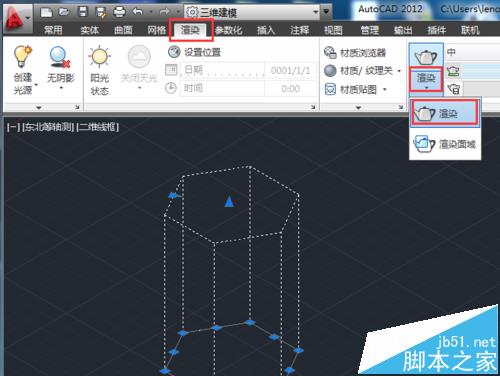Click the render output file teapot icon
This screenshot has width=500, height=376.
tap(454, 89)
